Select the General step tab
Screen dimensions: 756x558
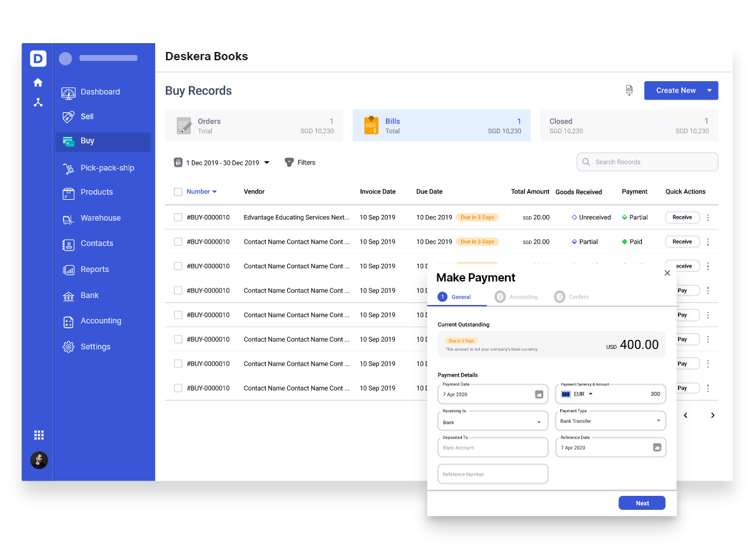coord(454,297)
